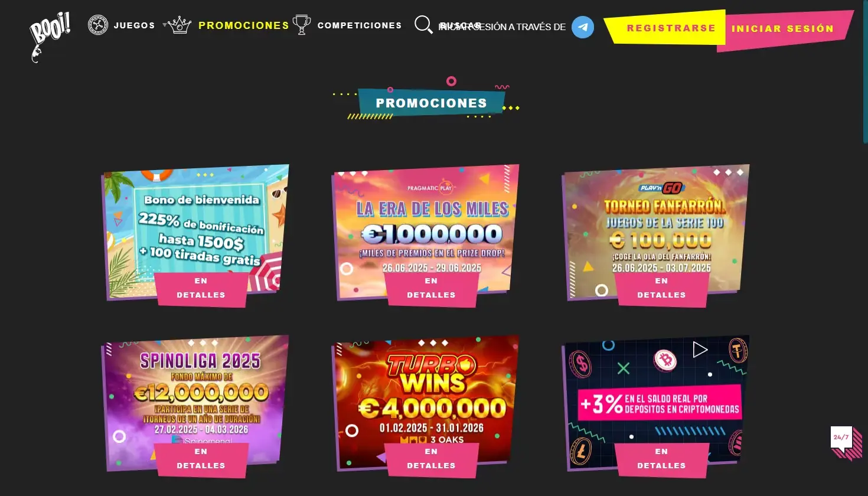
Task: Click the Juegos roulette chip icon
Action: coord(98,25)
